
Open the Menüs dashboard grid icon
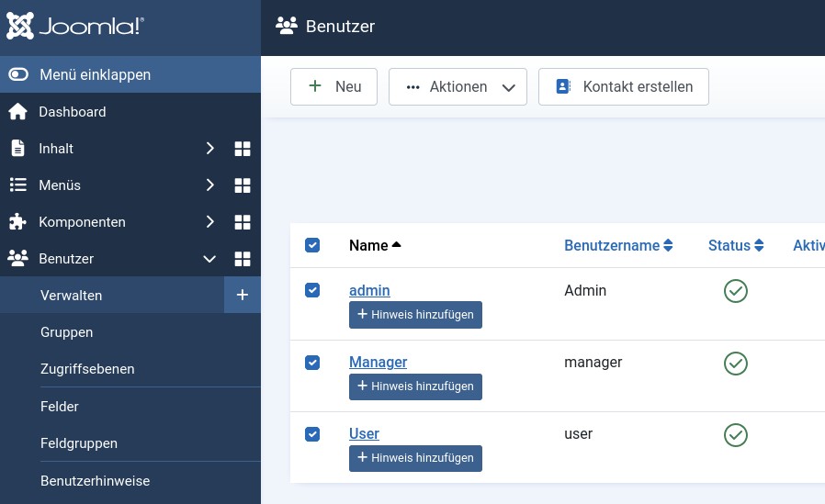243,185
